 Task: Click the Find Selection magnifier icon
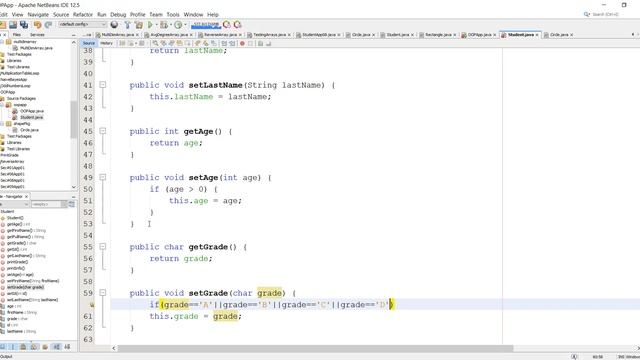[x=156, y=43]
